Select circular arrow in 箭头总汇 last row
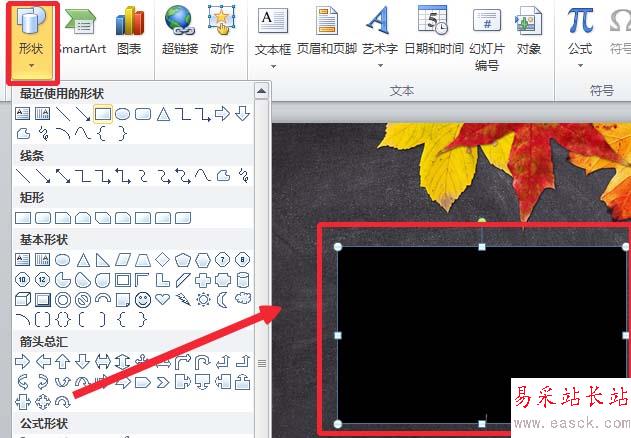Image resolution: width=631 pixels, height=438 pixels. click(63, 402)
